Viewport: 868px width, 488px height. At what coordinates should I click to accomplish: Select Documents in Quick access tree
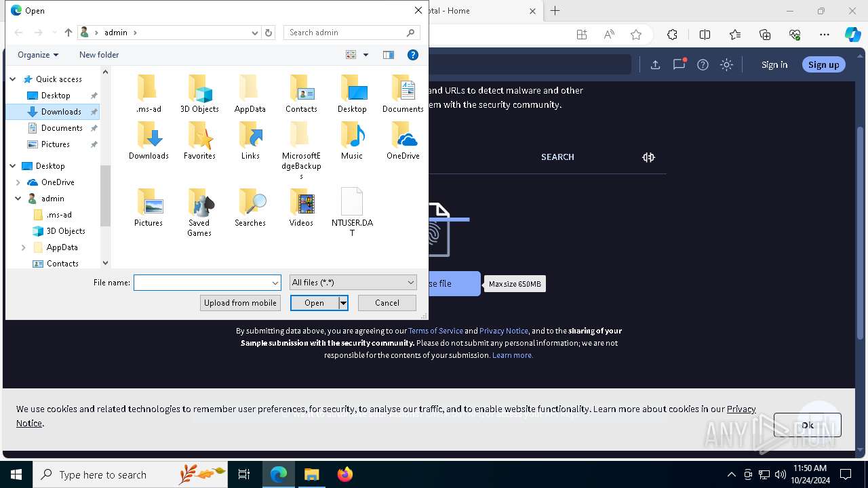[x=54, y=128]
